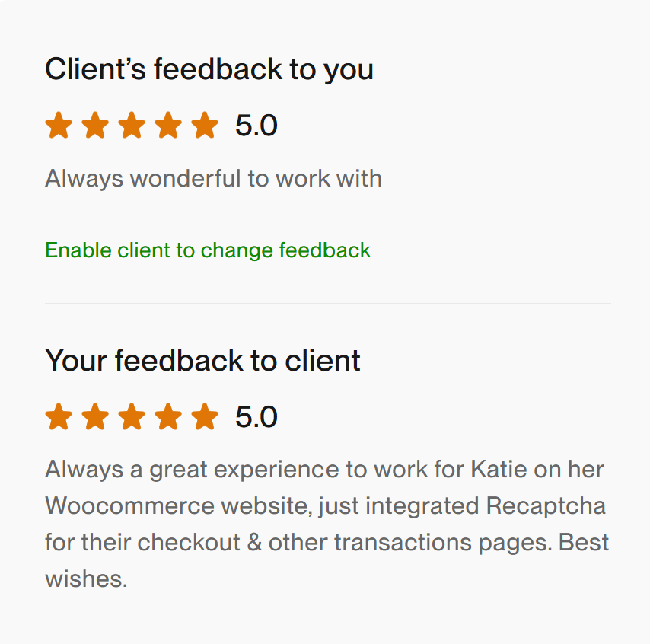This screenshot has height=644, width=650.
Task: Click fifth star under Your feedback to client
Action: (x=205, y=417)
